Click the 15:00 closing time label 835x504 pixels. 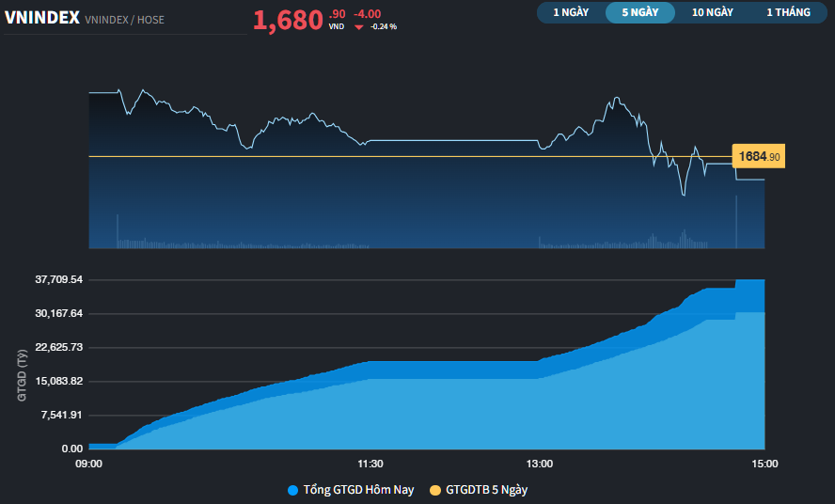(764, 464)
